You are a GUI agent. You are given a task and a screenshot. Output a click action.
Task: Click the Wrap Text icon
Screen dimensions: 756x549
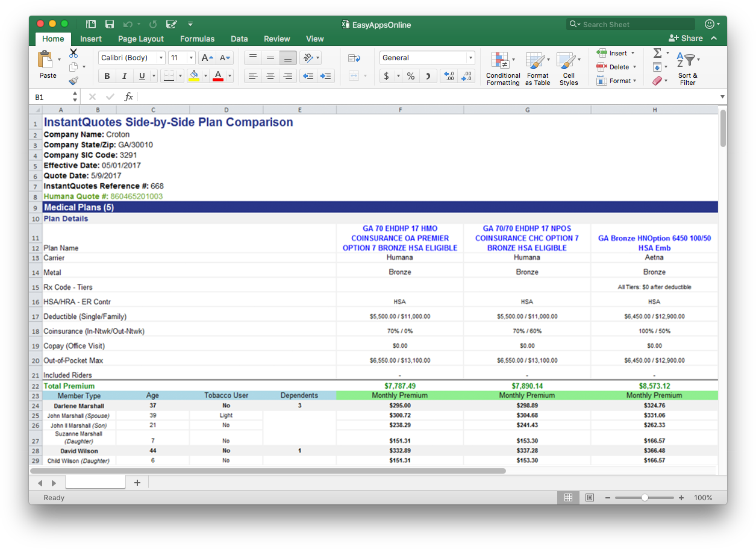tap(354, 58)
